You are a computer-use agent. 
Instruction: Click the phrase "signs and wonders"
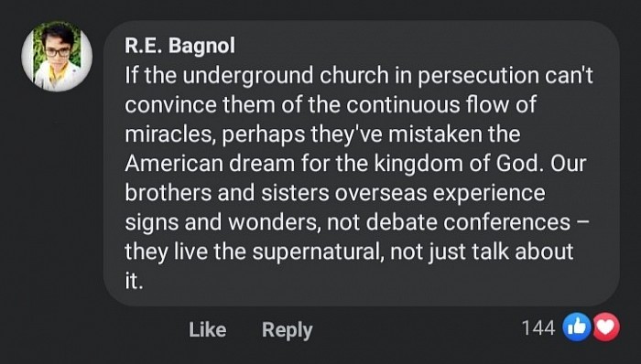coord(221,223)
